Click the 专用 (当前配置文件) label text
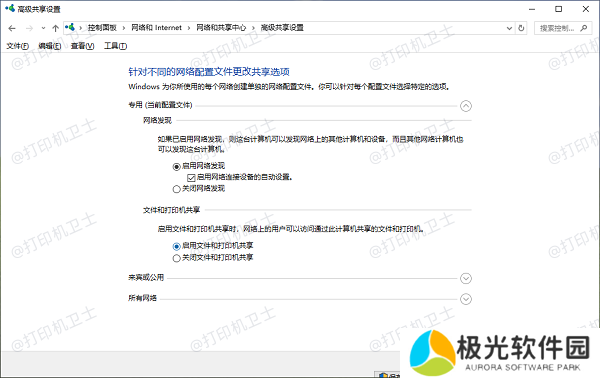 (x=160, y=105)
